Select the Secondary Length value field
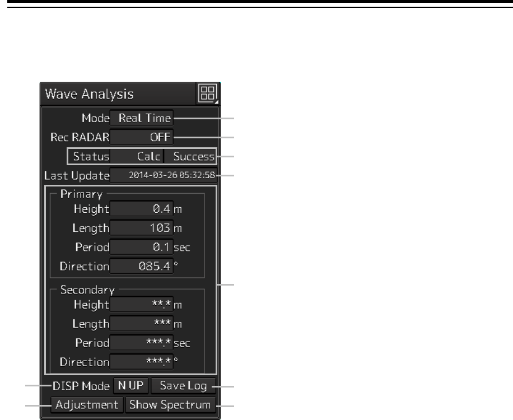Image resolution: width=513 pixels, height=420 pixels. click(141, 324)
